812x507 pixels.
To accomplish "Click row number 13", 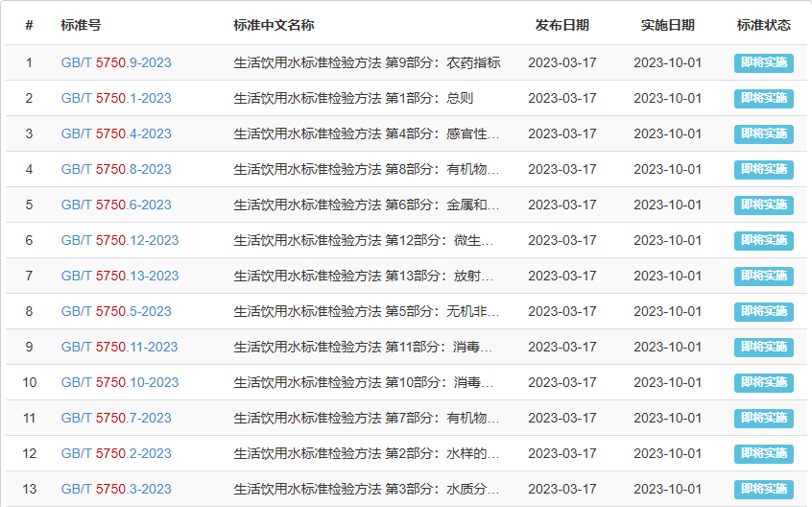I will (x=29, y=489).
